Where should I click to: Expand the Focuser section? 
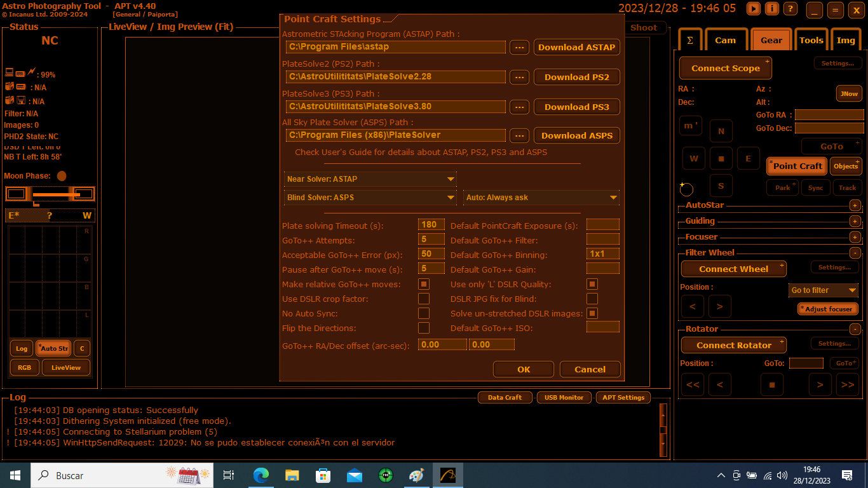coord(855,237)
